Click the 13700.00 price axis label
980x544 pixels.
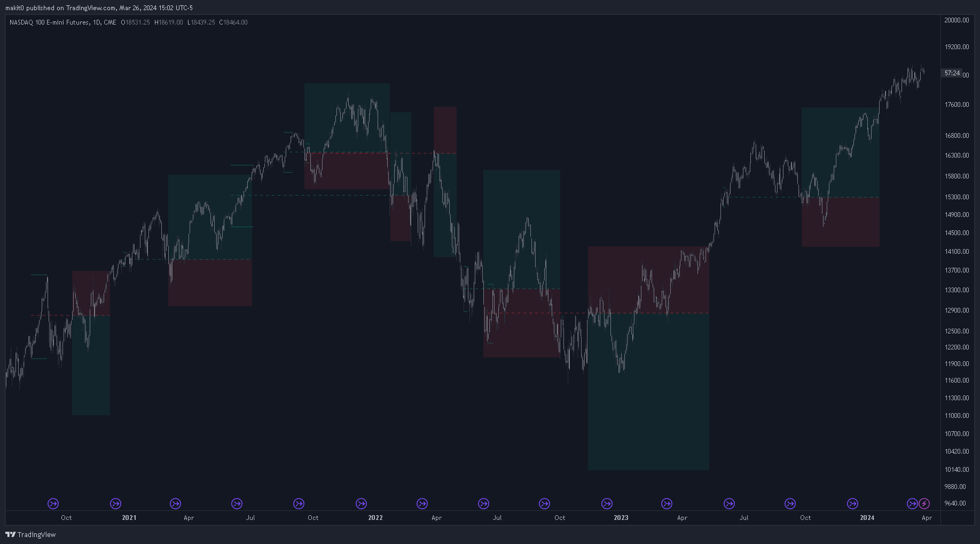pyautogui.click(x=957, y=270)
